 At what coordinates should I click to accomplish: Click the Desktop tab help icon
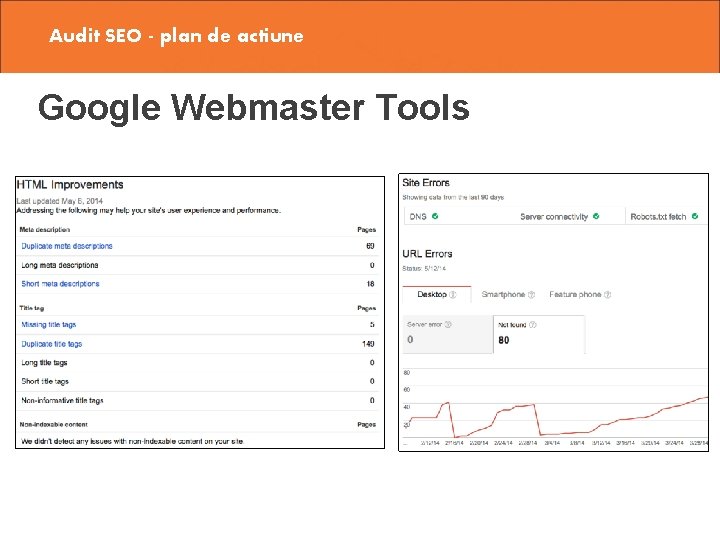coord(453,295)
